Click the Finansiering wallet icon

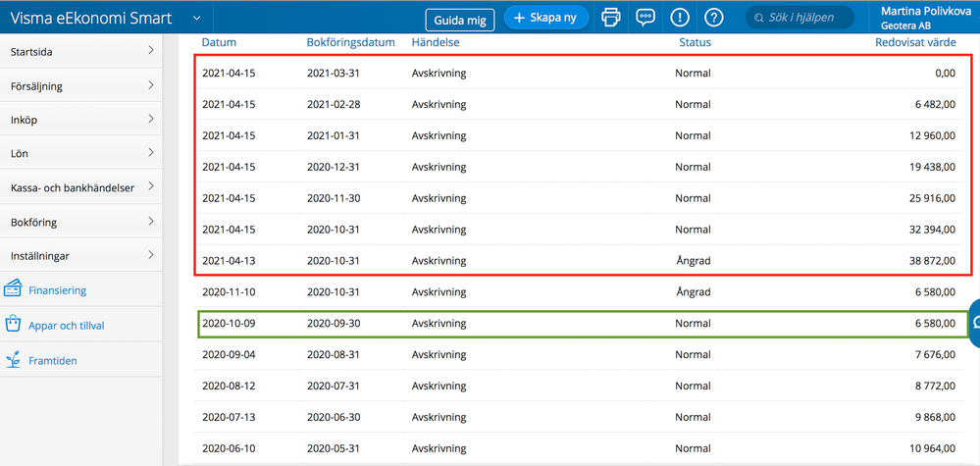[x=13, y=289]
